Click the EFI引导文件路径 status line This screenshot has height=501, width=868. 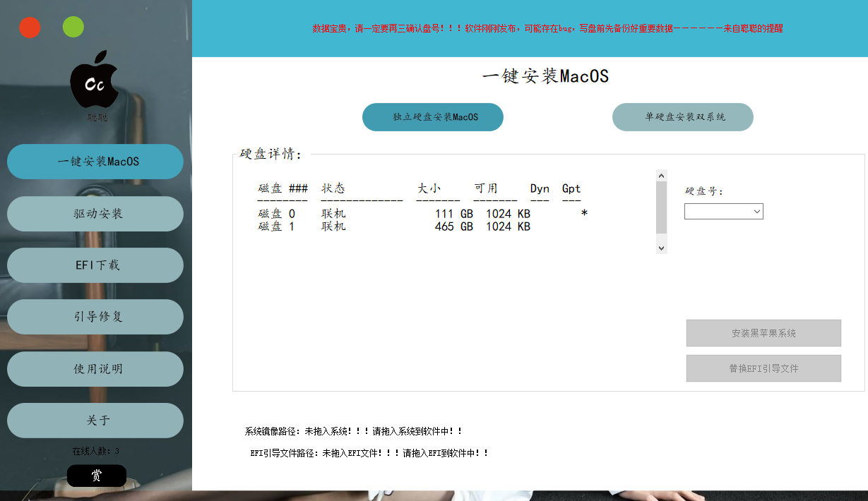tap(369, 453)
